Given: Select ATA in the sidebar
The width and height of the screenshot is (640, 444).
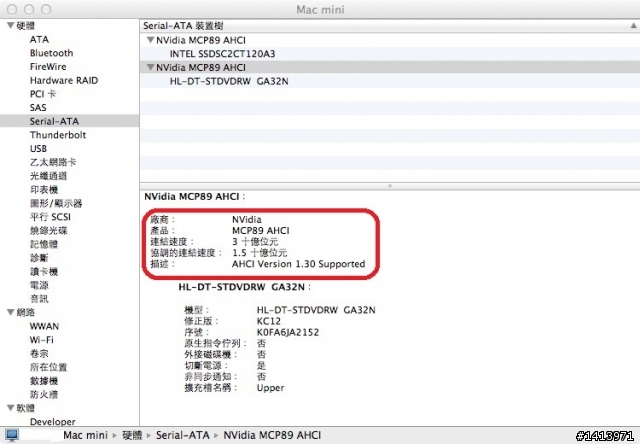Looking at the screenshot, I should click(x=39, y=40).
